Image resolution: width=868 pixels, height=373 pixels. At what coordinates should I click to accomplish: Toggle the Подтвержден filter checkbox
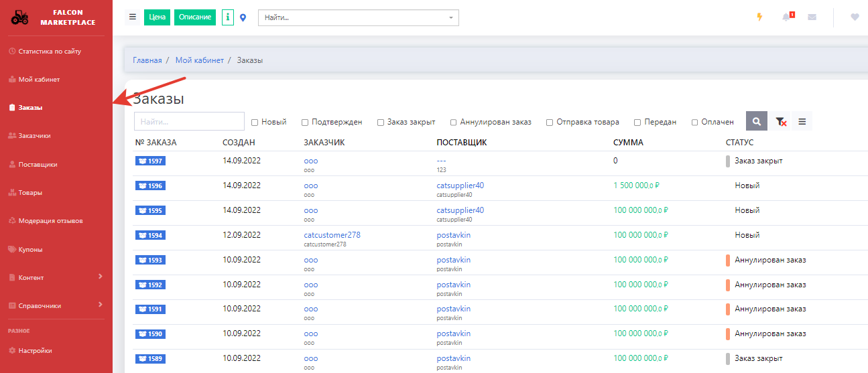pyautogui.click(x=305, y=123)
